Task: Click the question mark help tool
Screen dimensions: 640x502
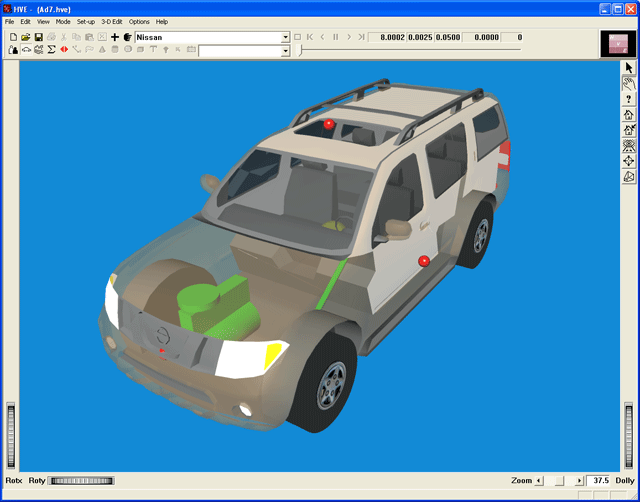Action: click(x=629, y=99)
